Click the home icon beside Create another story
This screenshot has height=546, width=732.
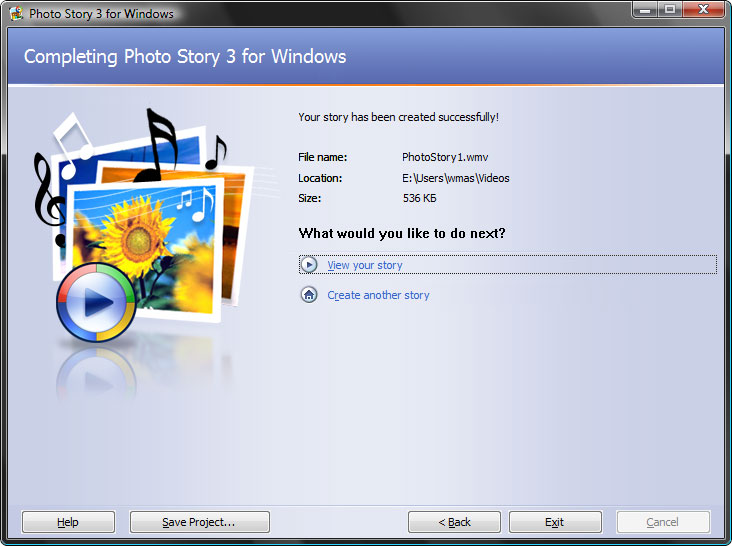click(309, 295)
